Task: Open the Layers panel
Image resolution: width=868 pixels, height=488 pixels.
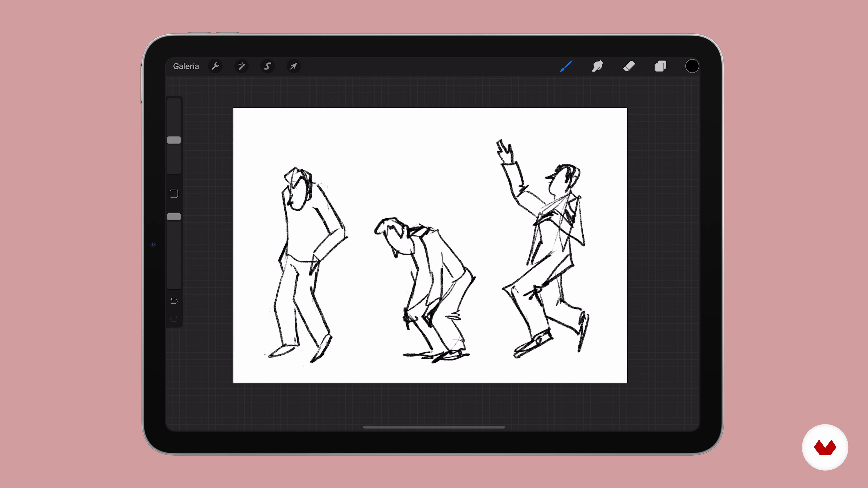Action: pos(660,66)
